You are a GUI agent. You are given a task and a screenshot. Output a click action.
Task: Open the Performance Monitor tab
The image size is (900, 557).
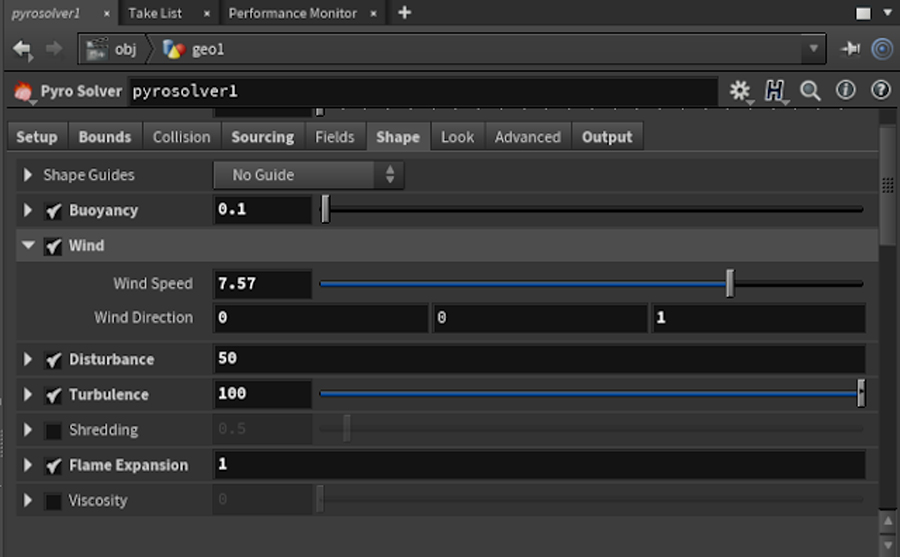click(292, 13)
